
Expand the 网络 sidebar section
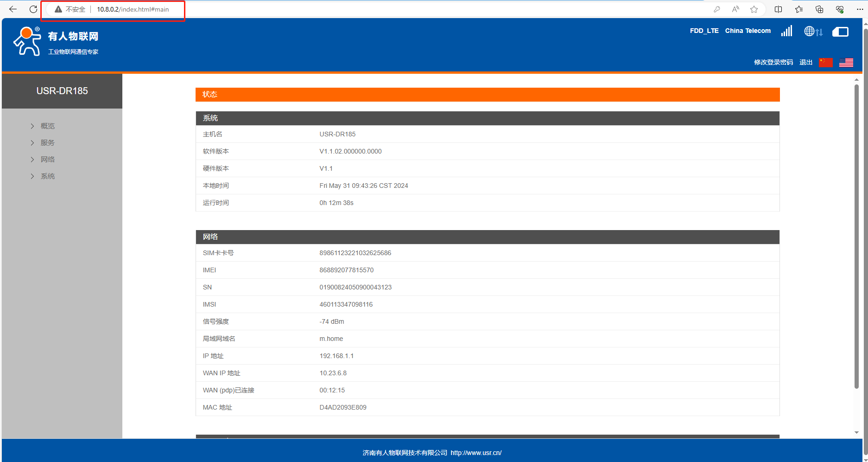(47, 160)
